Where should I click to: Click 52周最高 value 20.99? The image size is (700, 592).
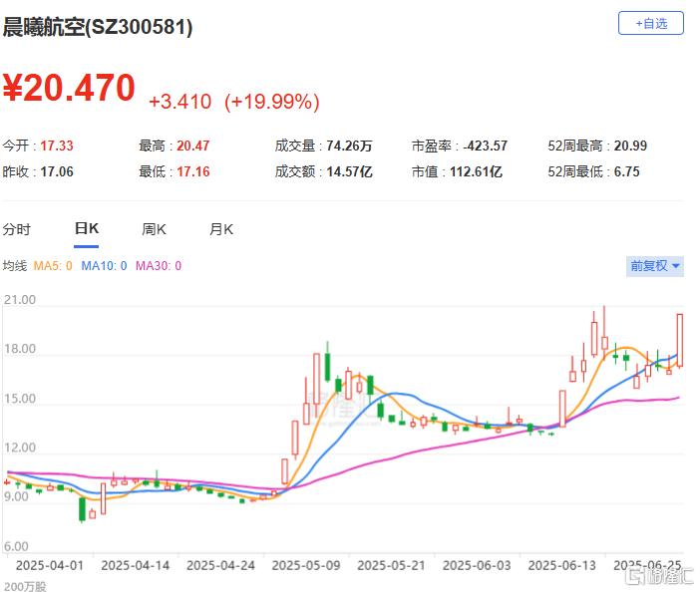pos(630,146)
